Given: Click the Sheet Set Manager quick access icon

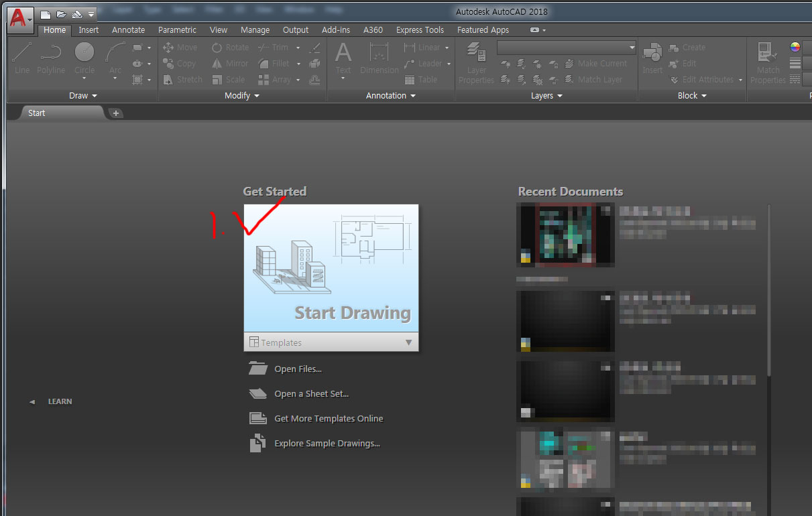Looking at the screenshot, I should [77, 14].
